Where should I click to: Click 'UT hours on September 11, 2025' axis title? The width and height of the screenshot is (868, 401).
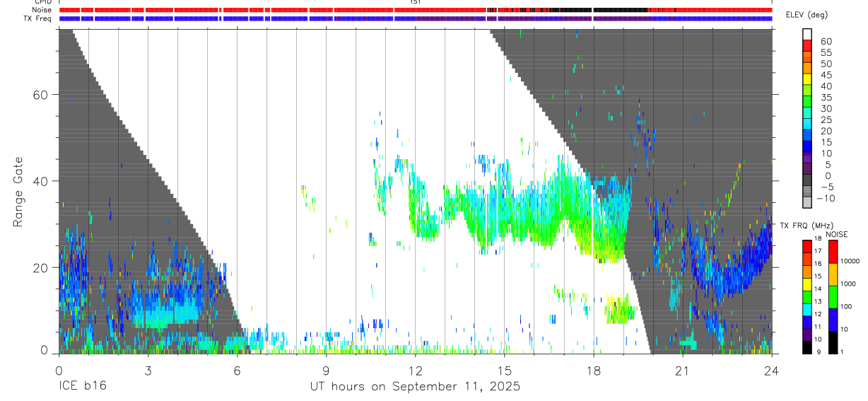415,387
